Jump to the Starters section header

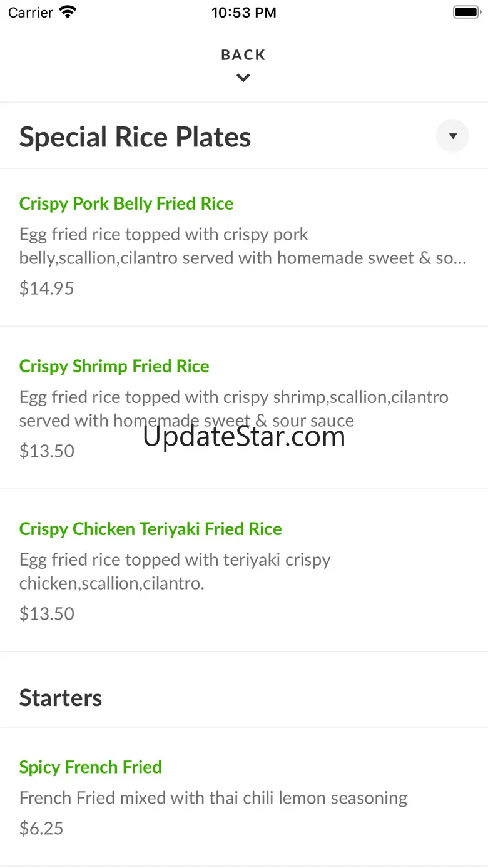coord(61,698)
